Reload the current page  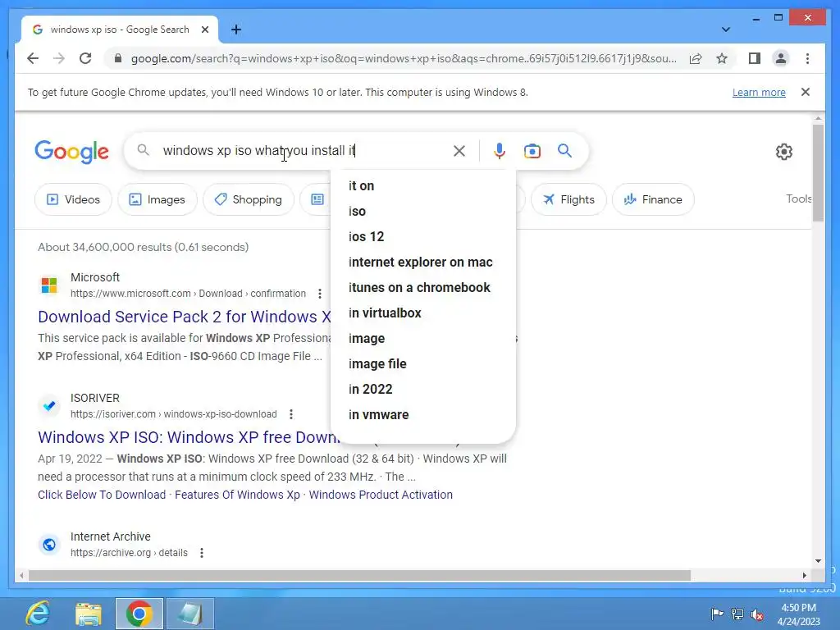click(85, 58)
